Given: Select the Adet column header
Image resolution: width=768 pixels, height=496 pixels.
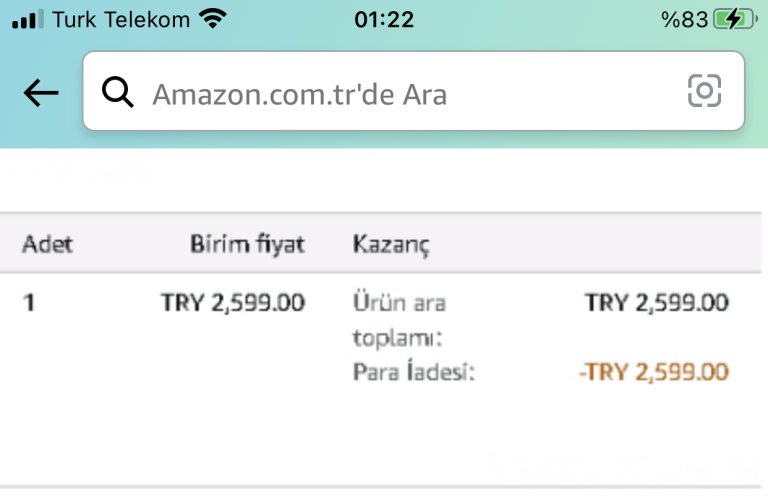Looking at the screenshot, I should [48, 244].
